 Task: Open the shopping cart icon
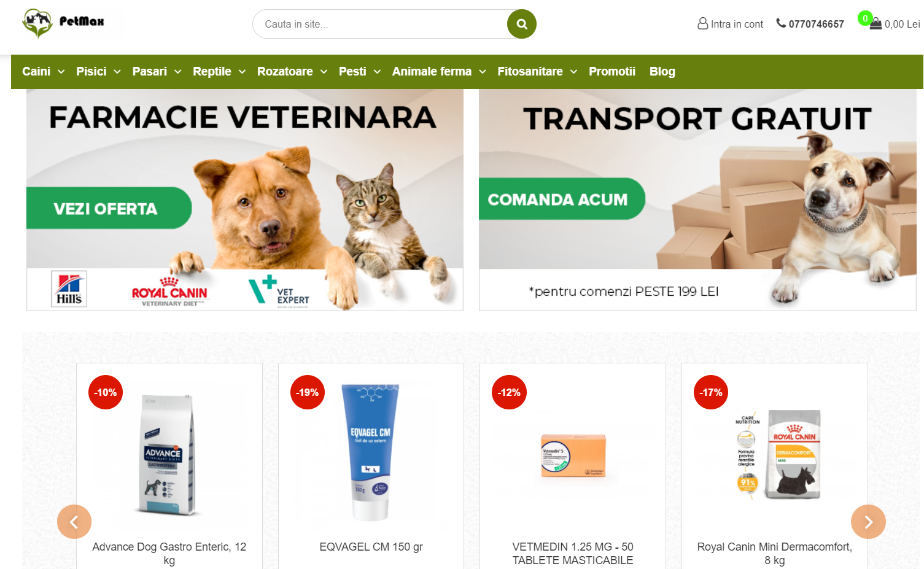876,24
